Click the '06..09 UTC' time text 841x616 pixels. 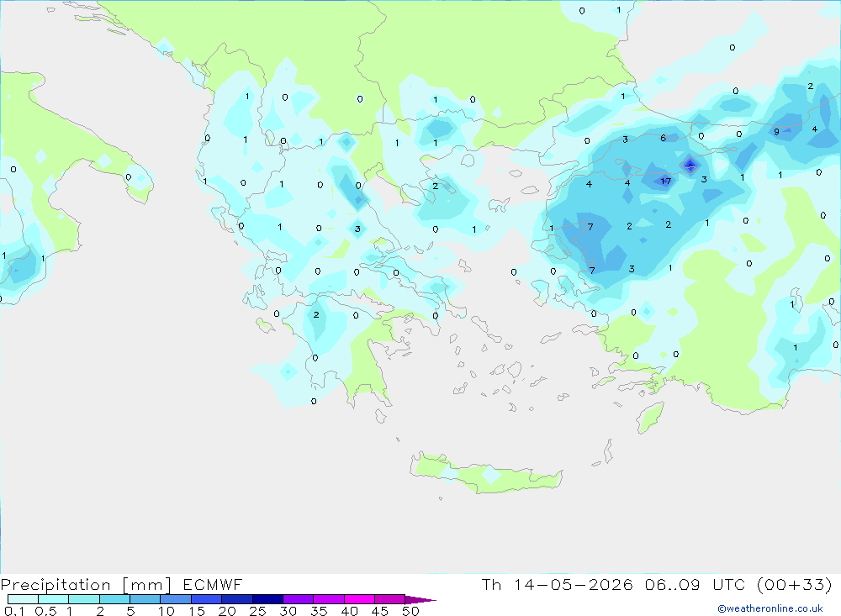click(696, 584)
